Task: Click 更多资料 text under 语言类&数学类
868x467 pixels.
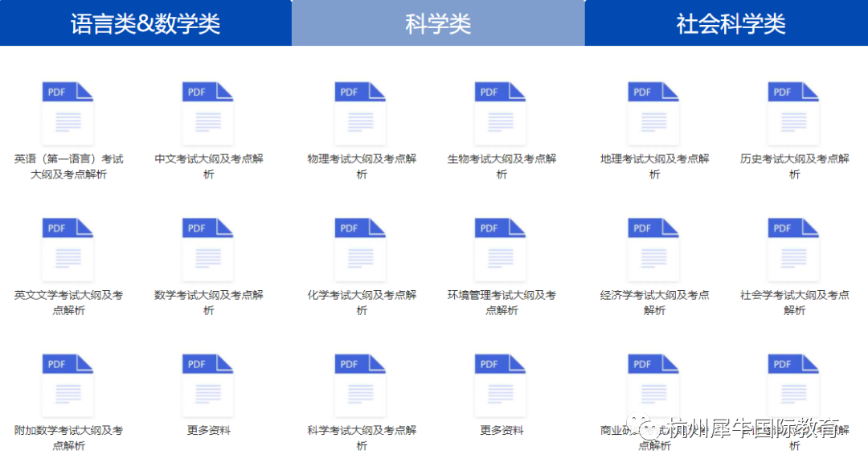Action: click(209, 431)
